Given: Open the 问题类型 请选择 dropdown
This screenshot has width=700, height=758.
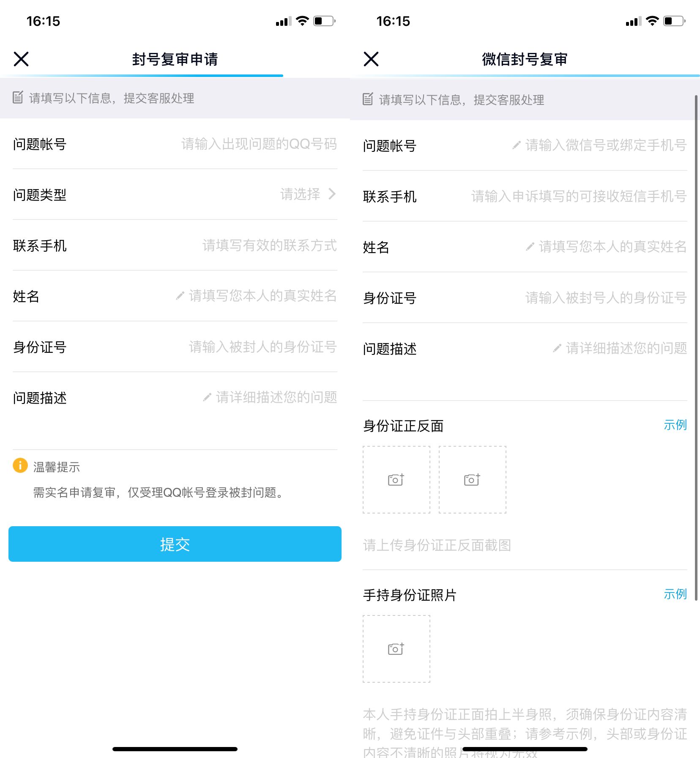Looking at the screenshot, I should click(300, 195).
